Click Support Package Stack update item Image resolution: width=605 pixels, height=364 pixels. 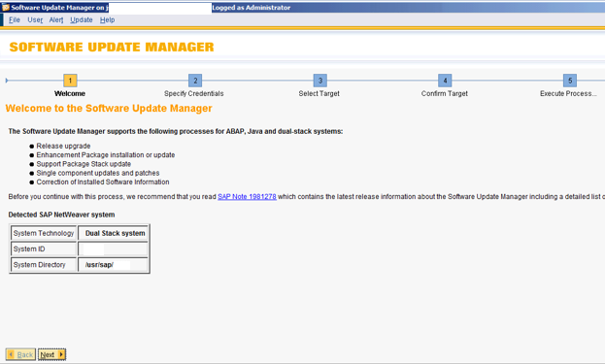click(x=84, y=164)
